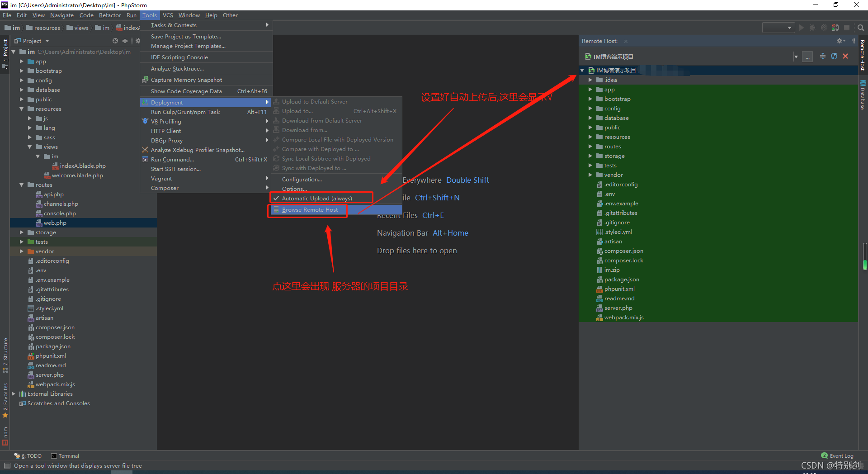The width and height of the screenshot is (868, 474).
Task: Click the indexA.blade.php file icon in project tree
Action: (56, 166)
